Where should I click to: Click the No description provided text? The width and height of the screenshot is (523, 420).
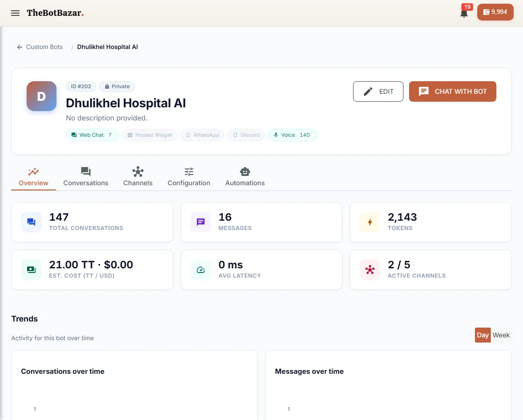pos(106,118)
